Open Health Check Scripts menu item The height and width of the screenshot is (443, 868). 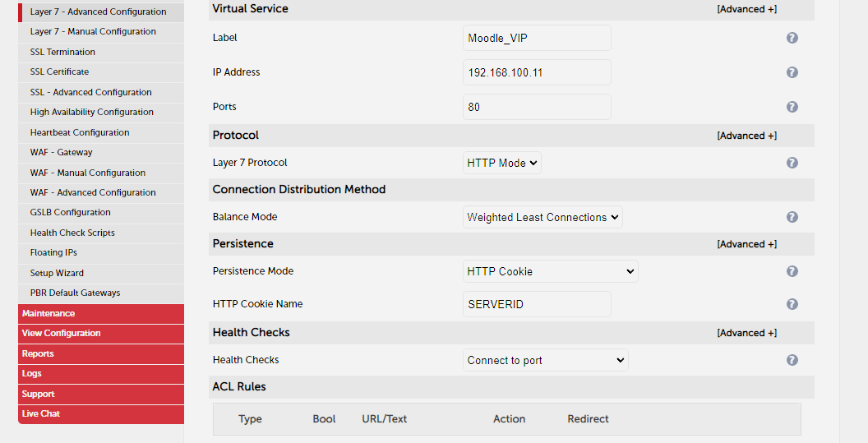[101, 233]
